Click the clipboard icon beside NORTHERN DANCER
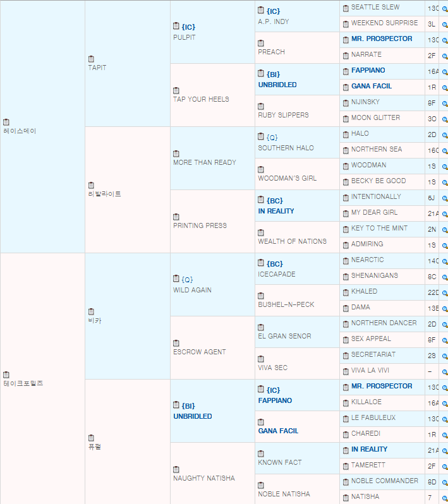Viewport: 448px width, 504px height. point(346,323)
